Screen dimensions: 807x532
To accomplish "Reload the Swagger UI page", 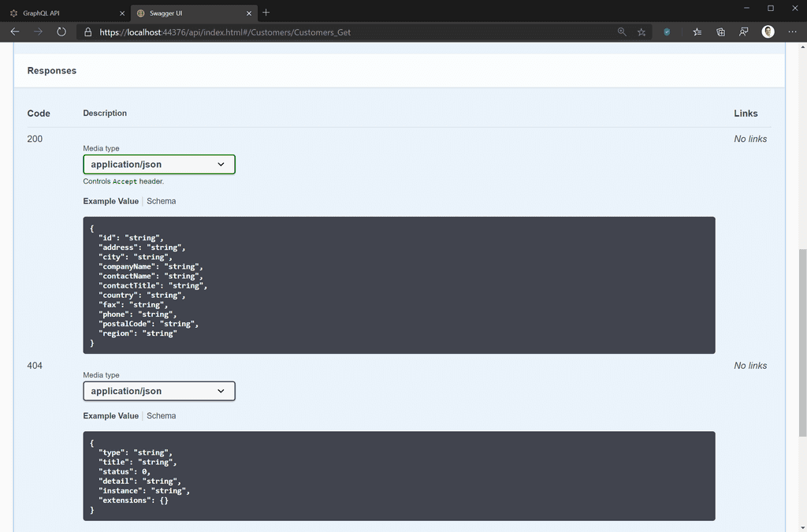I will point(61,32).
